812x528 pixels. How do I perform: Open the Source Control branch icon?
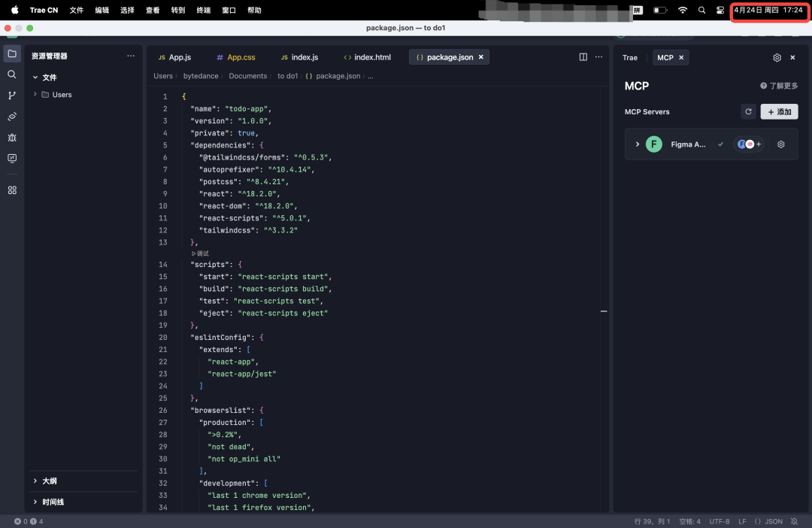(12, 96)
